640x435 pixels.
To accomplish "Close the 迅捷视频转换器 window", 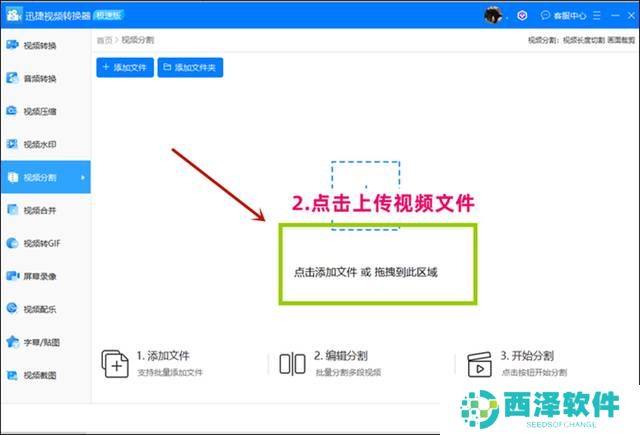I will (x=631, y=16).
